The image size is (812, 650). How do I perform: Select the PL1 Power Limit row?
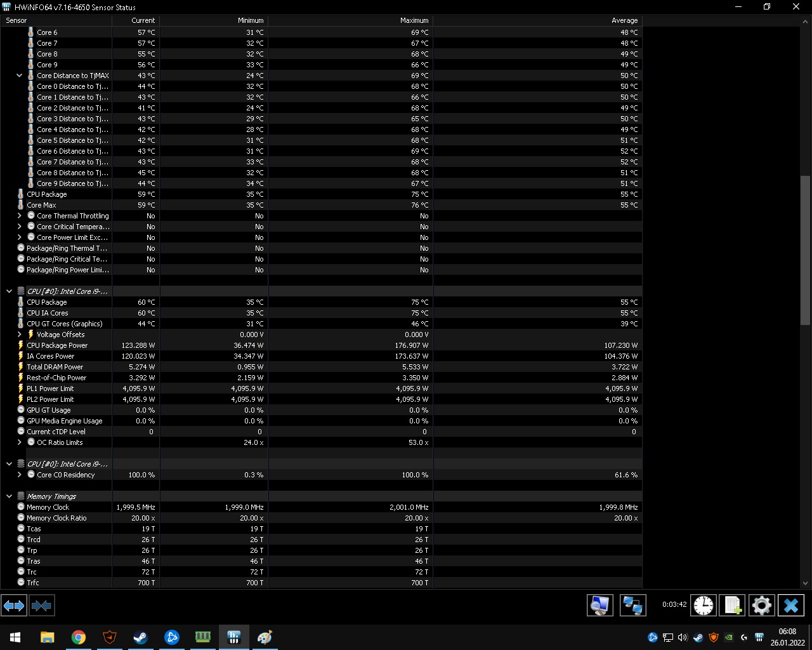pyautogui.click(x=321, y=388)
